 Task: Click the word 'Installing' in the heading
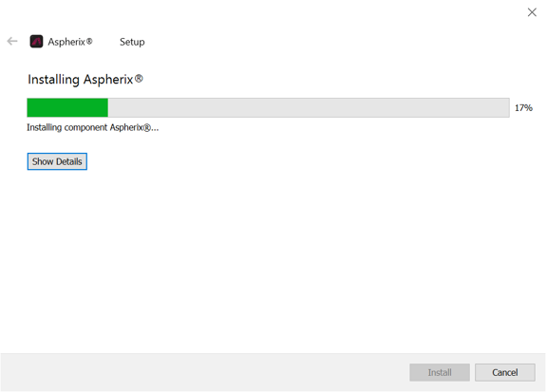point(53,80)
